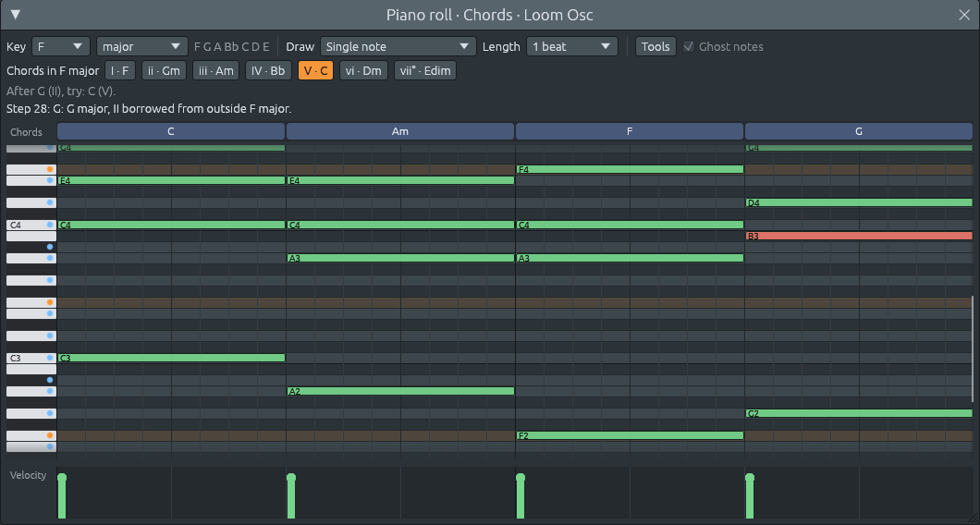This screenshot has height=525, width=980.
Task: Select the D4 note in the G chord
Action: [859, 202]
